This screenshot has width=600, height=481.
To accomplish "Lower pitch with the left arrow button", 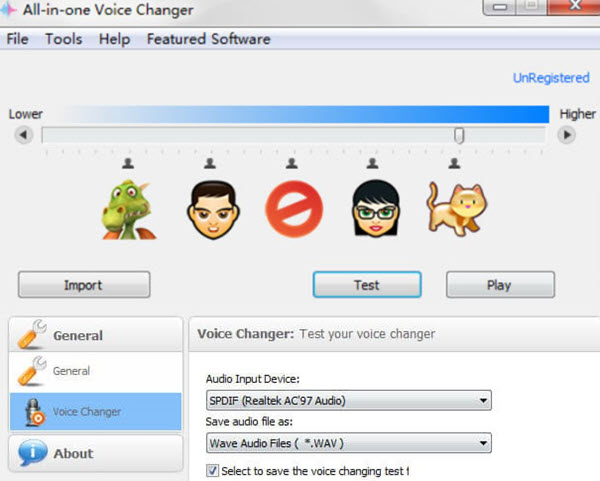I will tap(24, 135).
